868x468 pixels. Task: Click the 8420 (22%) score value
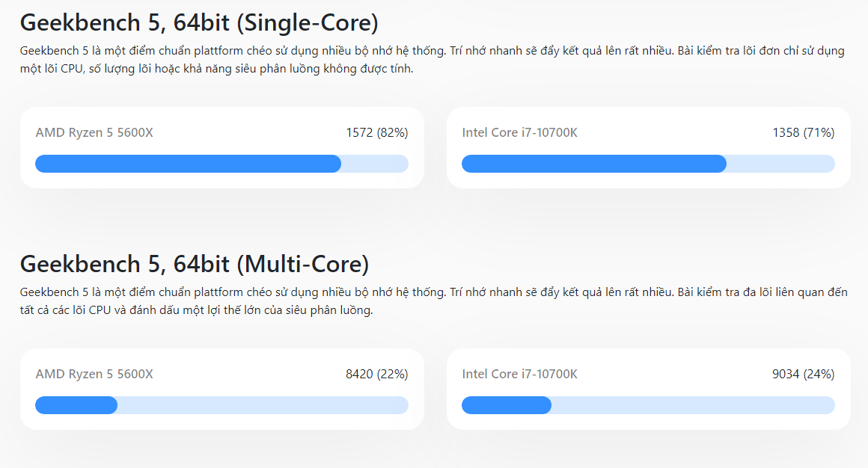[x=377, y=374]
